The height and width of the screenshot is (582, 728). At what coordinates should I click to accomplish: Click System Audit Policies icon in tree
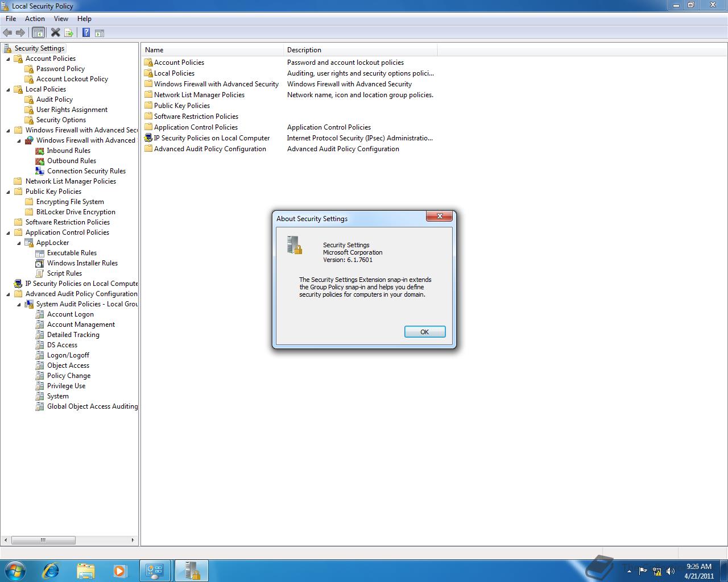(29, 304)
